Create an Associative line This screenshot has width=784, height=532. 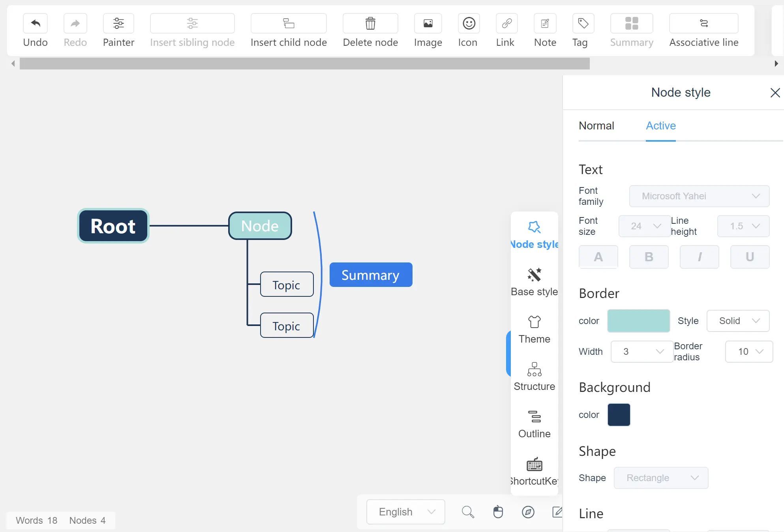click(x=704, y=23)
